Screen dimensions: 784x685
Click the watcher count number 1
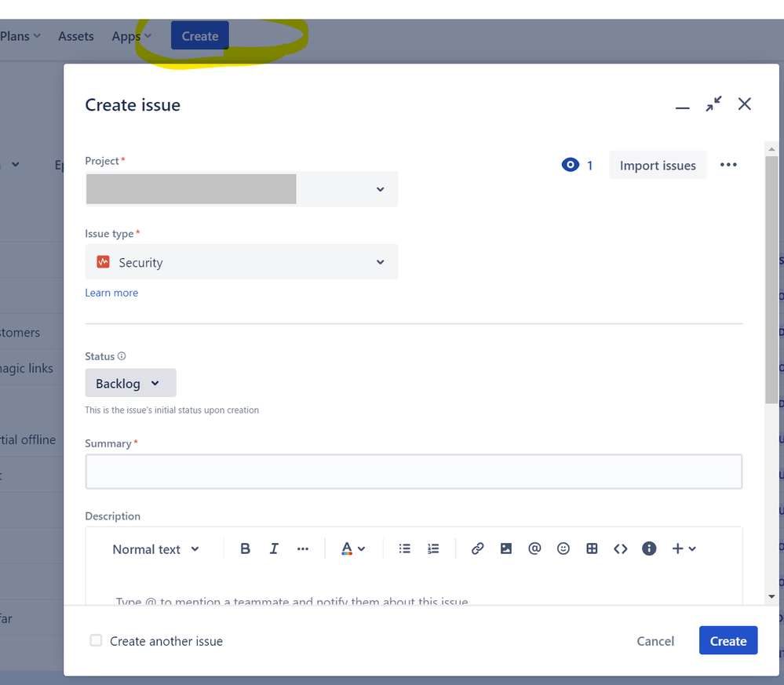point(590,166)
